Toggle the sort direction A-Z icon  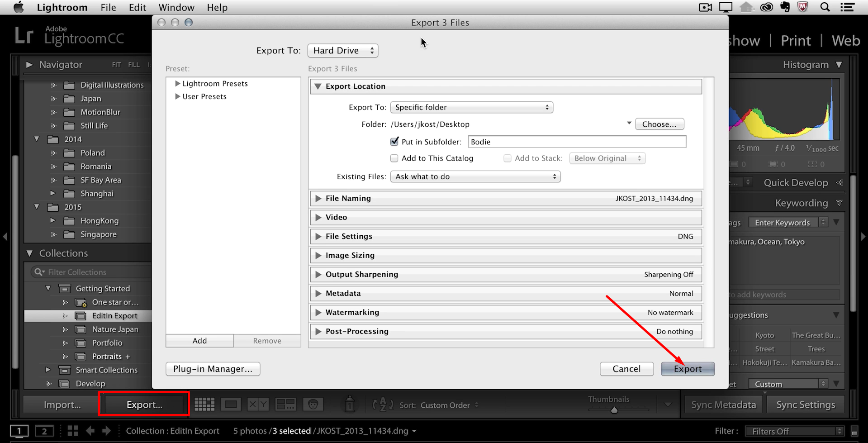click(382, 404)
